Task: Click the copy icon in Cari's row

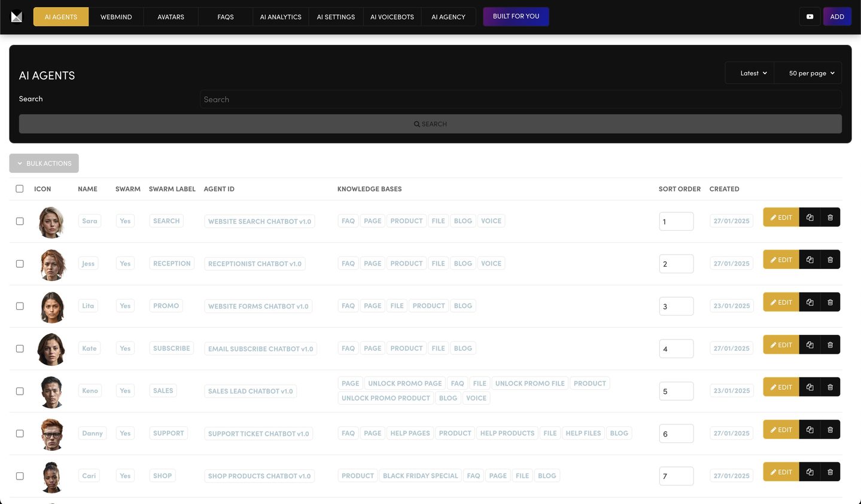Action: coord(810,472)
